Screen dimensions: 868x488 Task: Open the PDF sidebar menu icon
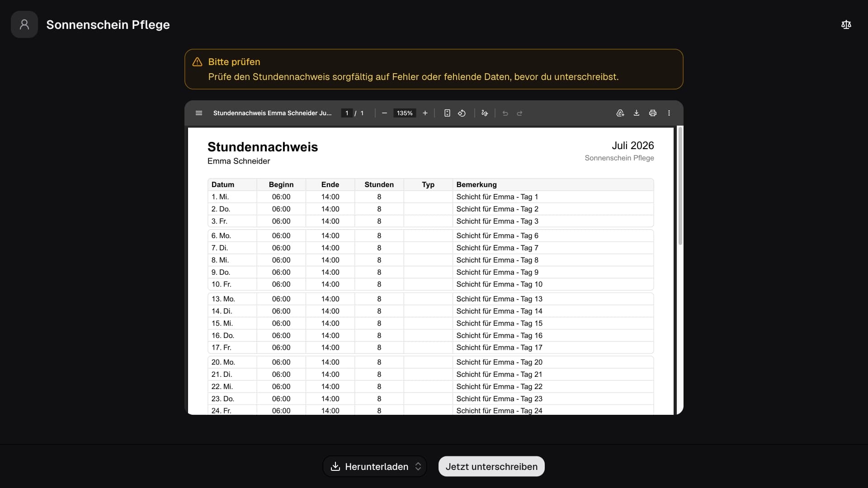[199, 113]
